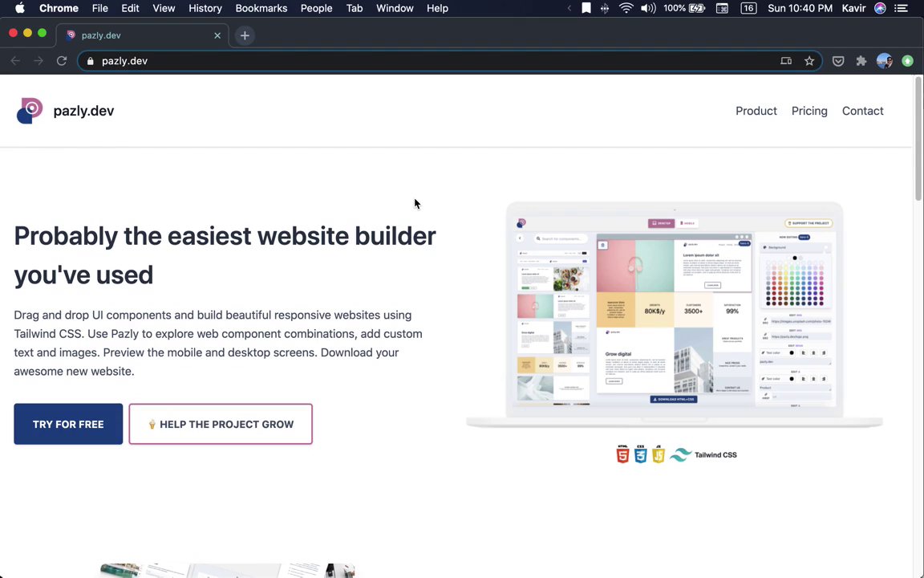
Task: Open the Edit menu
Action: 130,8
